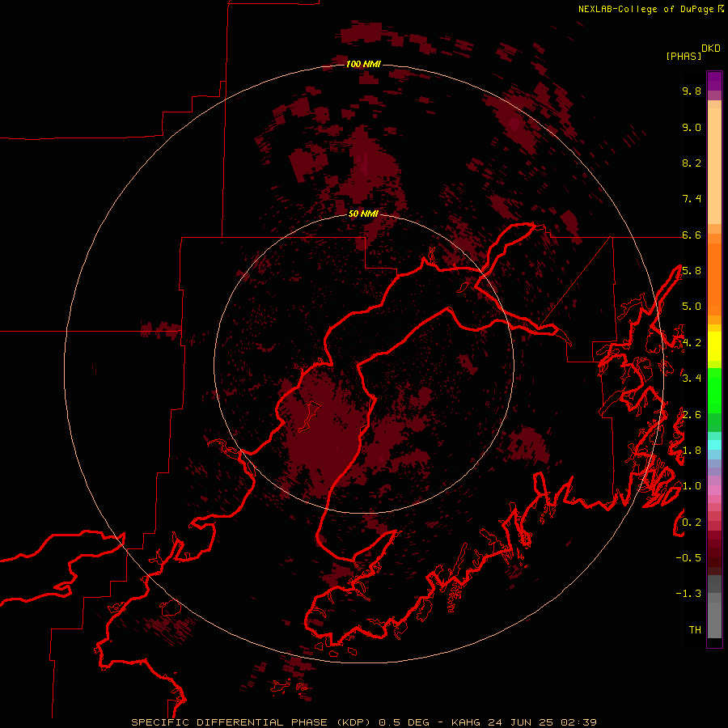Click the 0.2 legend value
Screen dimensions: 728x728
(692, 523)
